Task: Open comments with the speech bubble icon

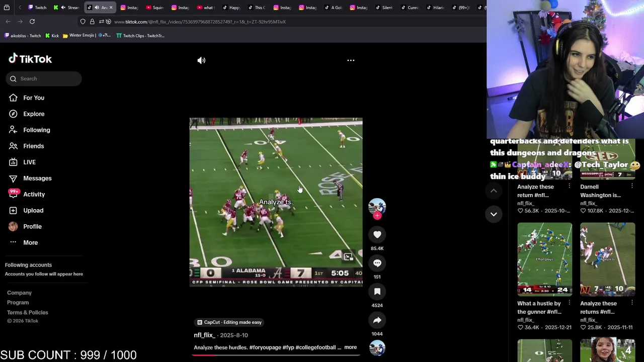Action: (377, 263)
